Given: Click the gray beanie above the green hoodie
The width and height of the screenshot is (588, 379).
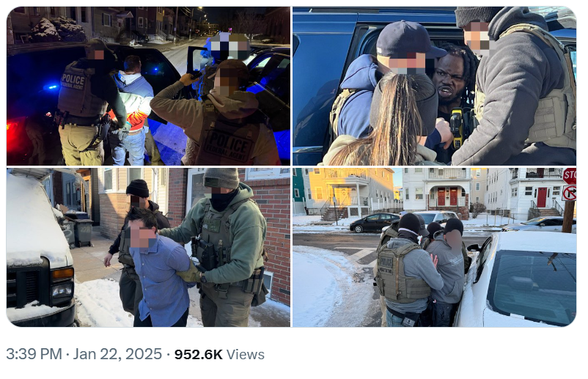Looking at the screenshot, I should click(x=221, y=178).
